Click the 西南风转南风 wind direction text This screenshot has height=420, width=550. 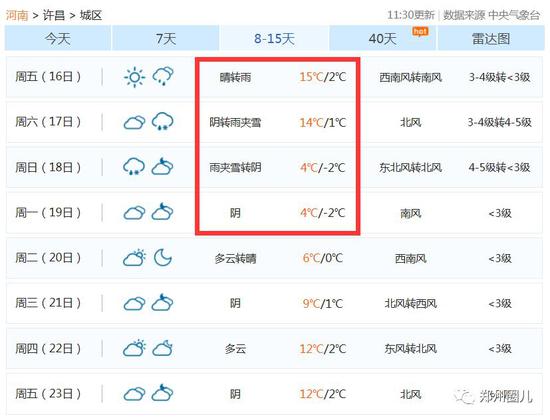click(x=410, y=77)
